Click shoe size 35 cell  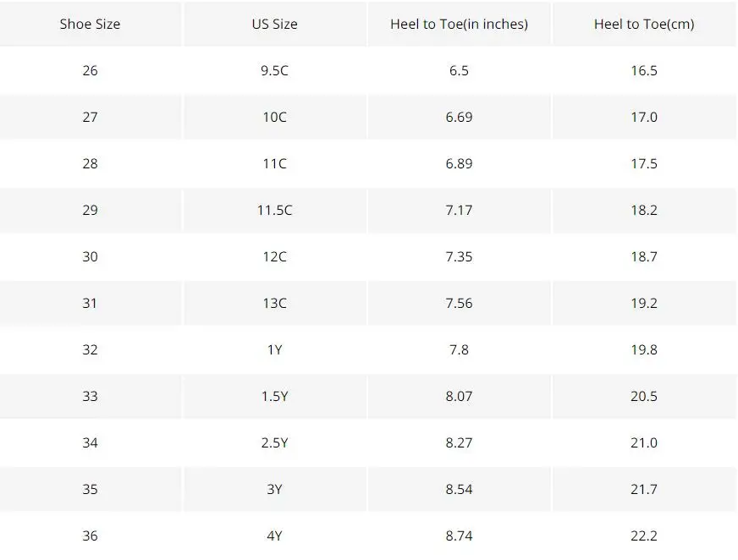coord(90,490)
